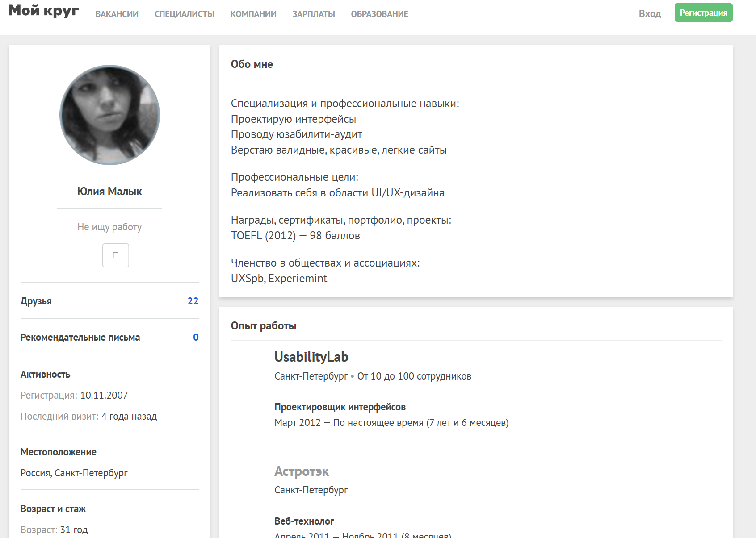Click the name Юлия Малык
756x538 pixels.
pyautogui.click(x=109, y=192)
